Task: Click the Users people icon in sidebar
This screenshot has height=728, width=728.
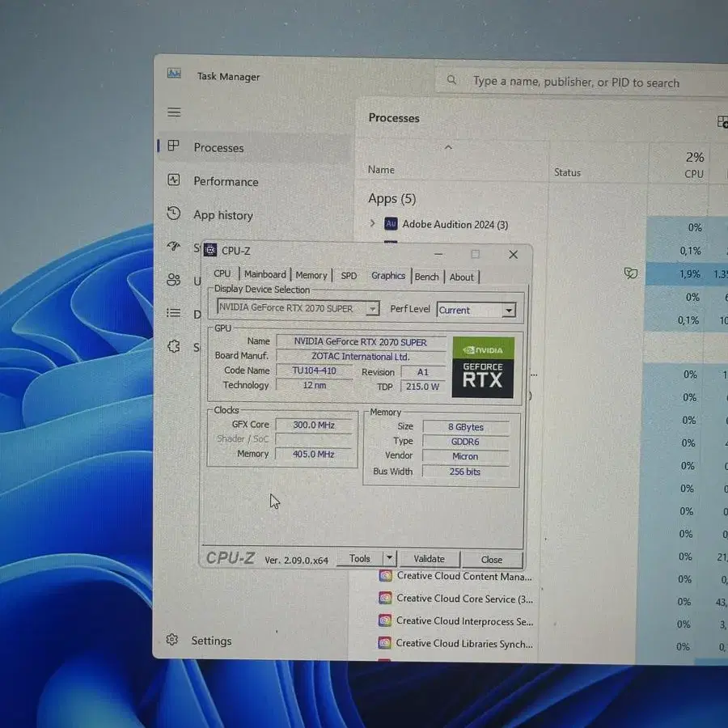Action: [x=174, y=280]
